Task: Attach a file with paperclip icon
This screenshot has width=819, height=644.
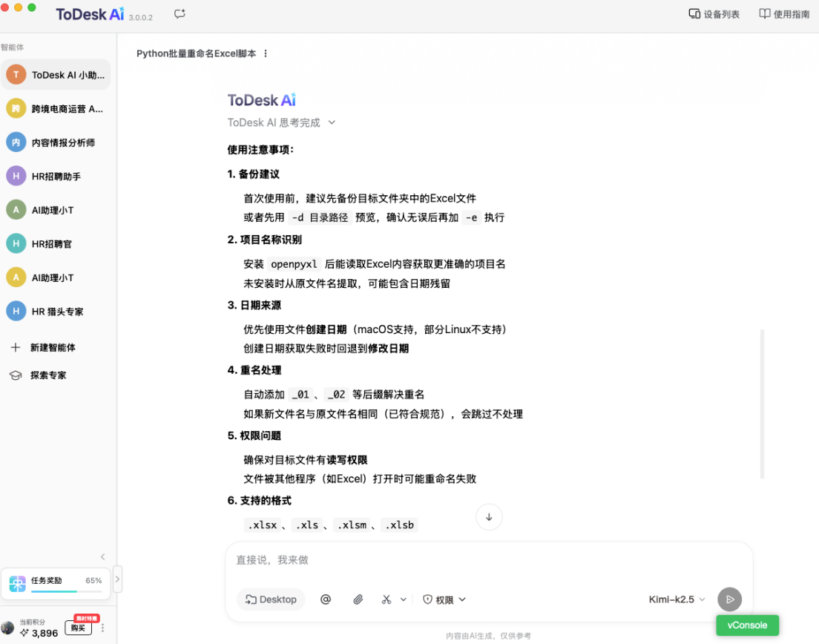Action: [358, 599]
